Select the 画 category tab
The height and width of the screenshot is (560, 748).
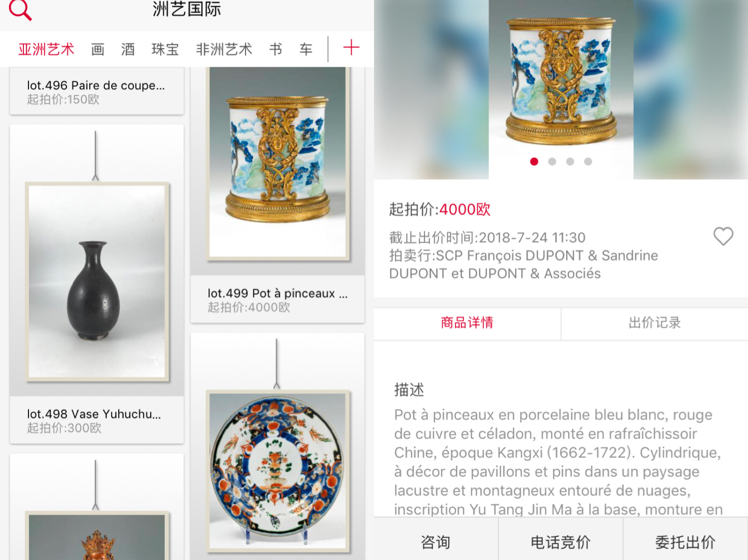(x=98, y=49)
